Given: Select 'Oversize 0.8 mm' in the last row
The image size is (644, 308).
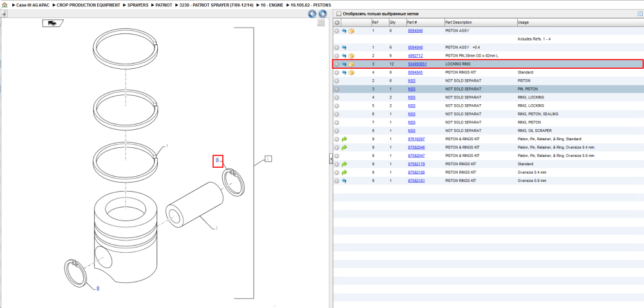Looking at the screenshot, I should (531, 181).
